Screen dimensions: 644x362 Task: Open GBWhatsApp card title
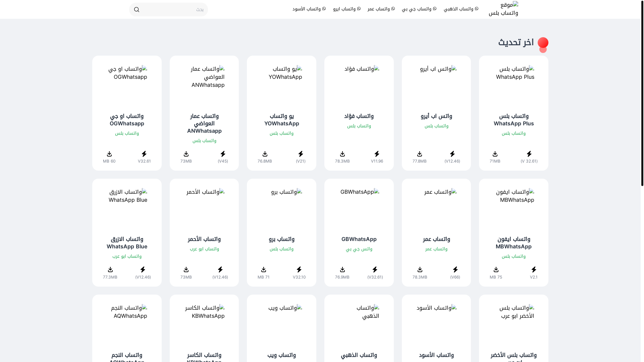tap(359, 239)
